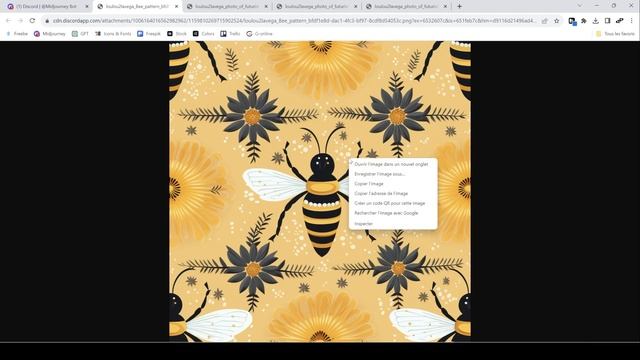Open a new tab with plus button
The image size is (640, 360).
(x=459, y=7)
